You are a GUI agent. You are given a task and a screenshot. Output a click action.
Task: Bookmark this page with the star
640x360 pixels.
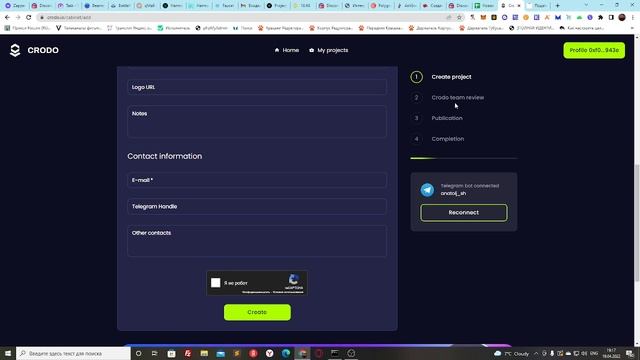click(459, 17)
